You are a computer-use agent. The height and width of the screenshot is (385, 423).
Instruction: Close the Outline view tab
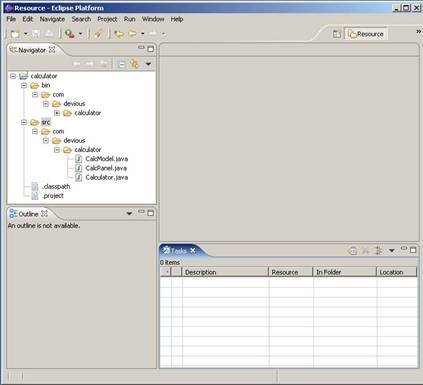click(x=45, y=214)
